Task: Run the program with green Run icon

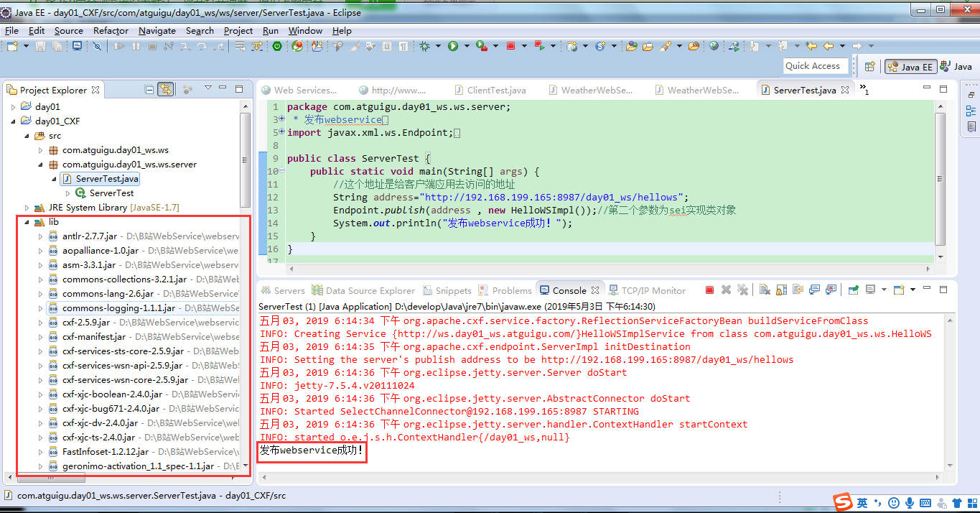Action: pos(453,46)
